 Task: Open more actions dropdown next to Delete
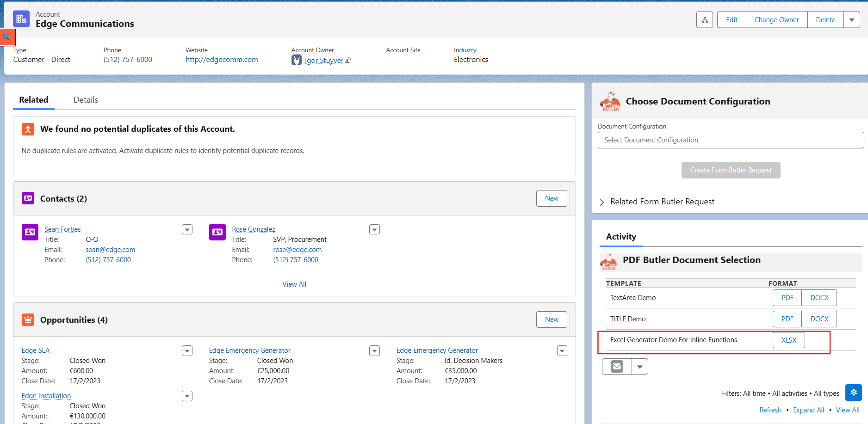pyautogui.click(x=852, y=20)
